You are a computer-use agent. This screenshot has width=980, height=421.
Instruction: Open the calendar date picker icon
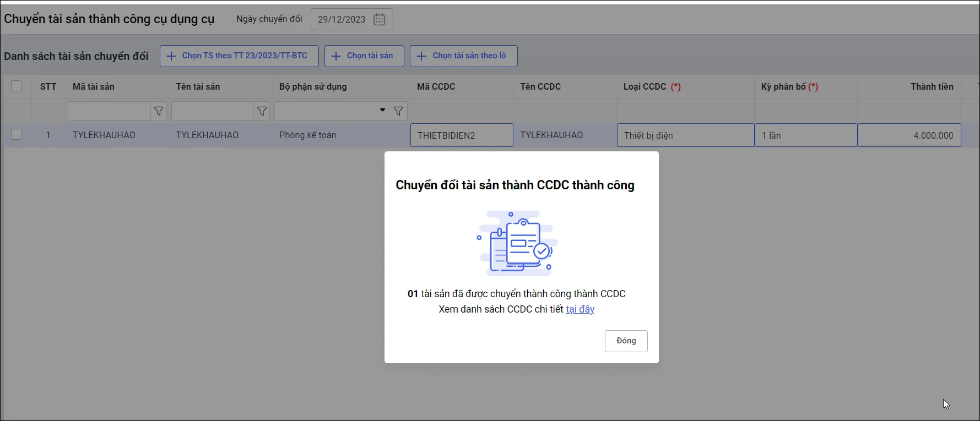[x=379, y=19]
